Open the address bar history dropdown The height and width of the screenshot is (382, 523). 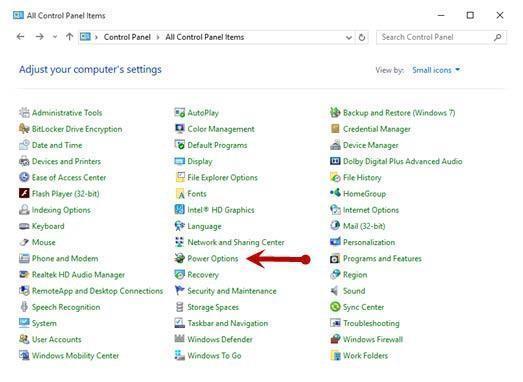click(x=349, y=37)
